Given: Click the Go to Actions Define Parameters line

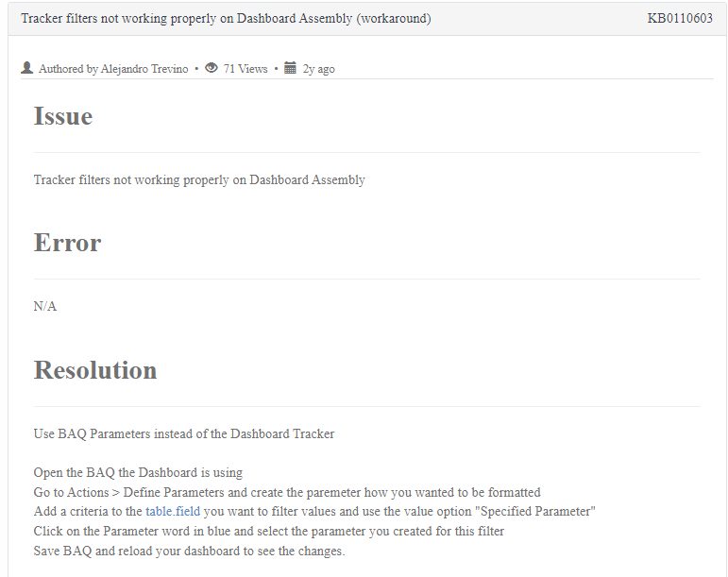Looking at the screenshot, I should click(287, 492).
